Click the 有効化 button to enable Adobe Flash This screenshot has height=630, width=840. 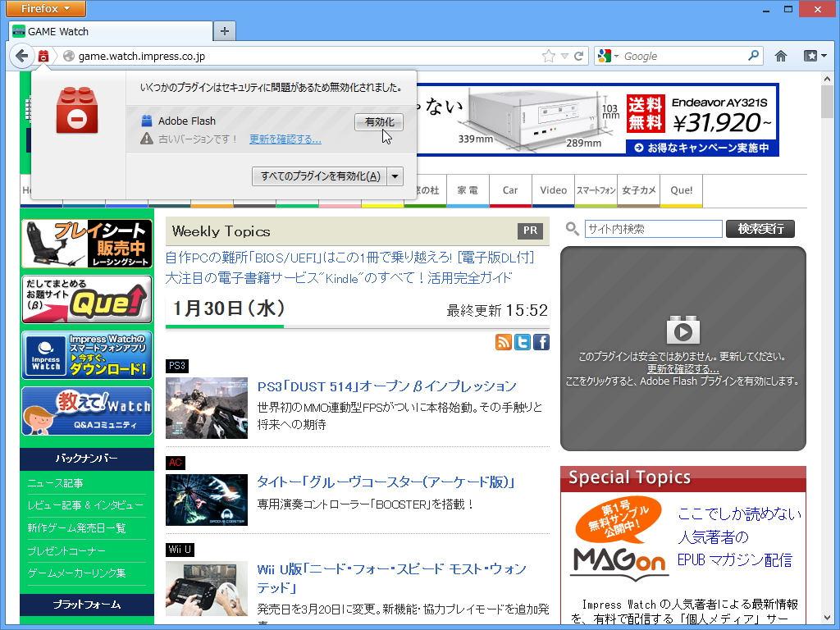378,121
